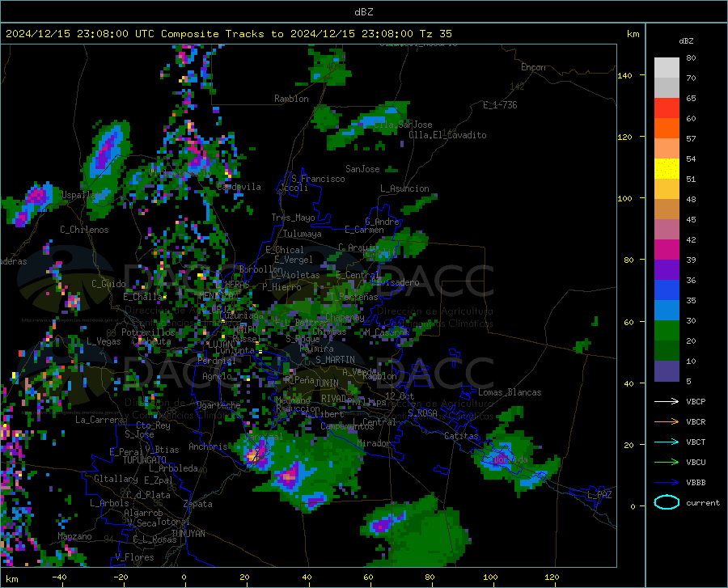The height and width of the screenshot is (588, 728).
Task: Click the Ramblon label near map top
Action: (x=291, y=99)
